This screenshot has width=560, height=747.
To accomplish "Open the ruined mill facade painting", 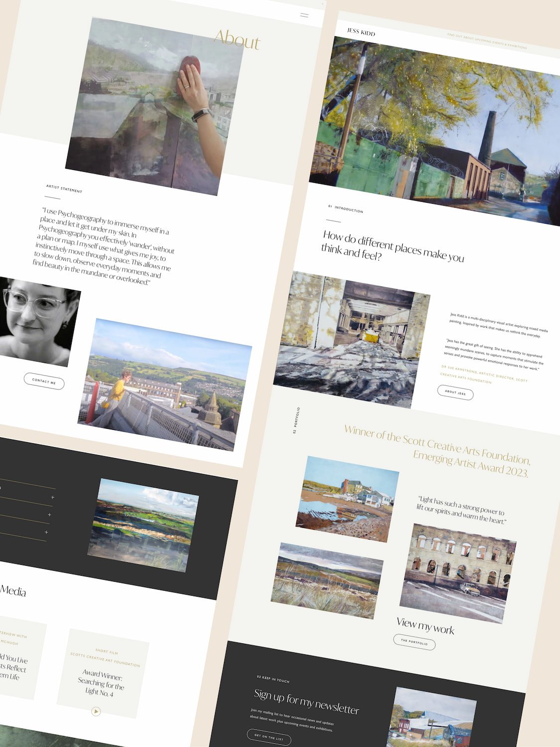I will 458,573.
